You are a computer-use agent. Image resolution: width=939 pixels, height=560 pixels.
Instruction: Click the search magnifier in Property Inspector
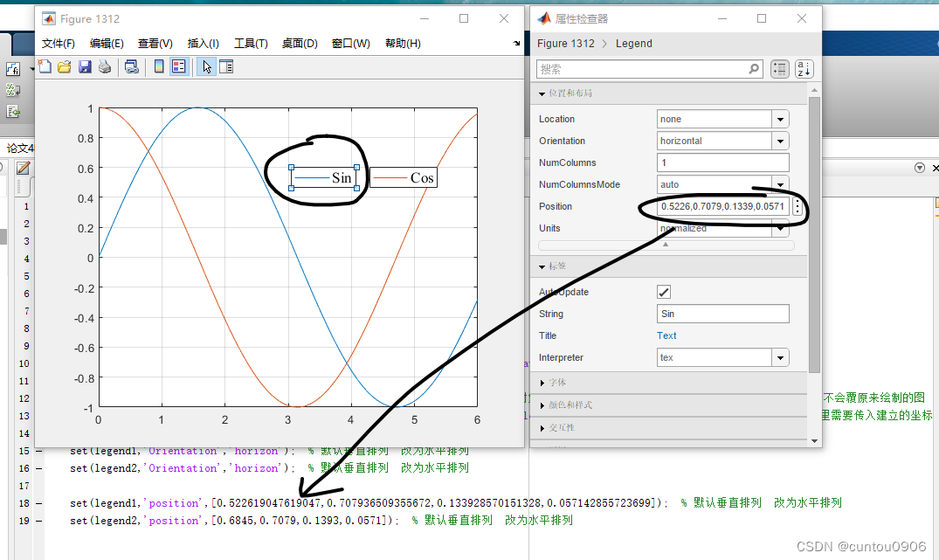754,69
